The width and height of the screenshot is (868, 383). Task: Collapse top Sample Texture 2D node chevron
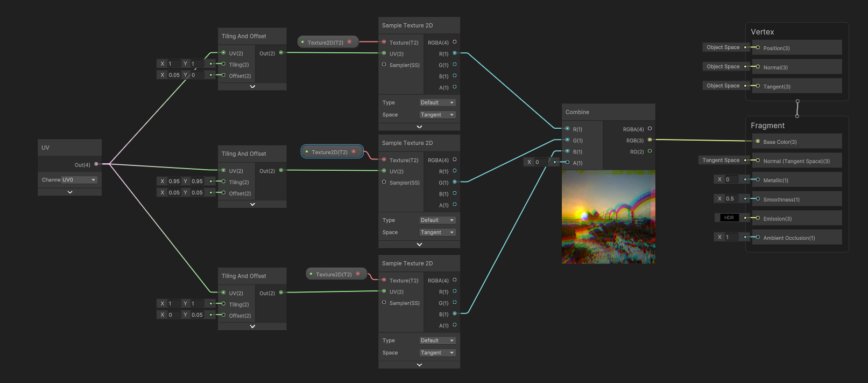(419, 127)
